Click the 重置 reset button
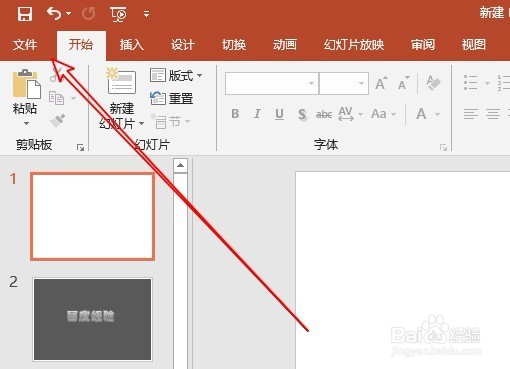Image resolution: width=510 pixels, height=369 pixels. (172, 98)
